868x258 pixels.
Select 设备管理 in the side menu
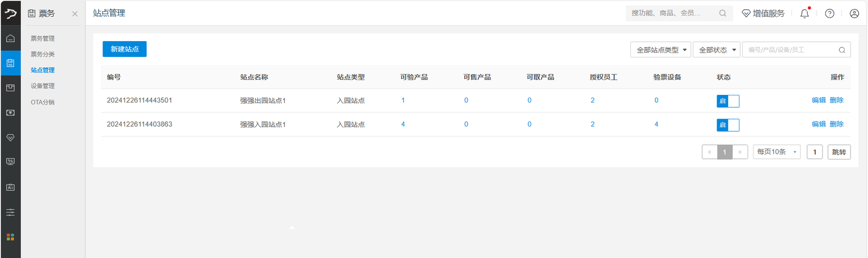coord(43,86)
